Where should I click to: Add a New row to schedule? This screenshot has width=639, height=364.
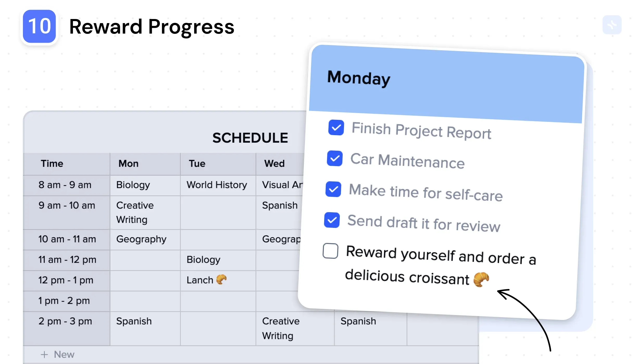coord(58,354)
